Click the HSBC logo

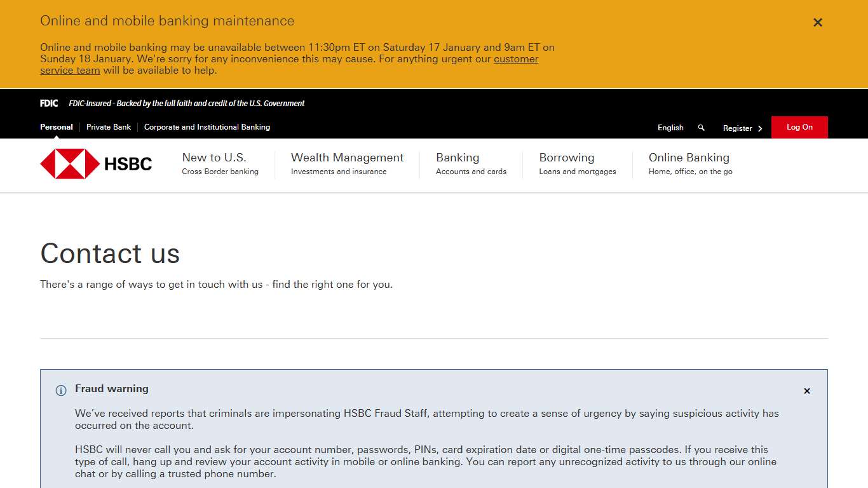95,164
